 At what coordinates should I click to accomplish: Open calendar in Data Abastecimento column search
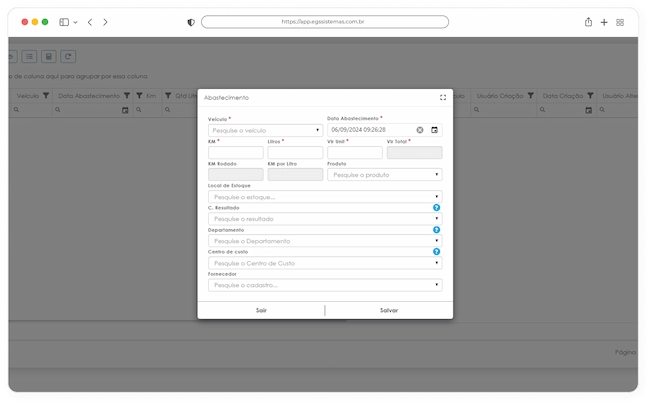tap(125, 110)
